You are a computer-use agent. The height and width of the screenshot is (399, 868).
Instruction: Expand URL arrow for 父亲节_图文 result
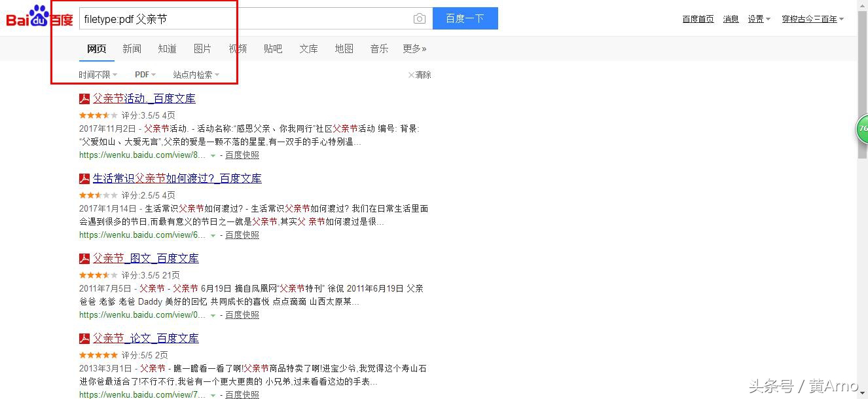pyautogui.click(x=213, y=316)
